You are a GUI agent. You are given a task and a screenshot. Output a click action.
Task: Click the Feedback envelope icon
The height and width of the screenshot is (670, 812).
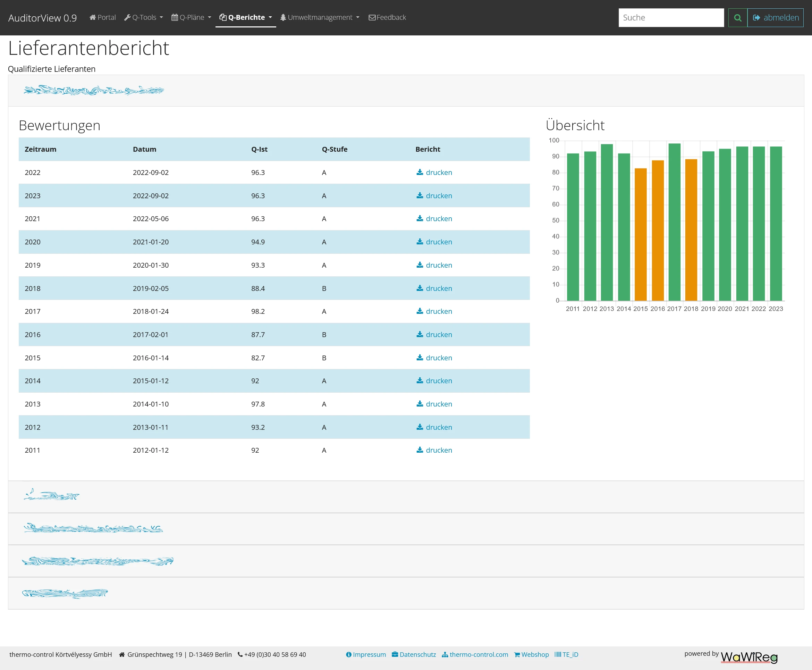(373, 18)
